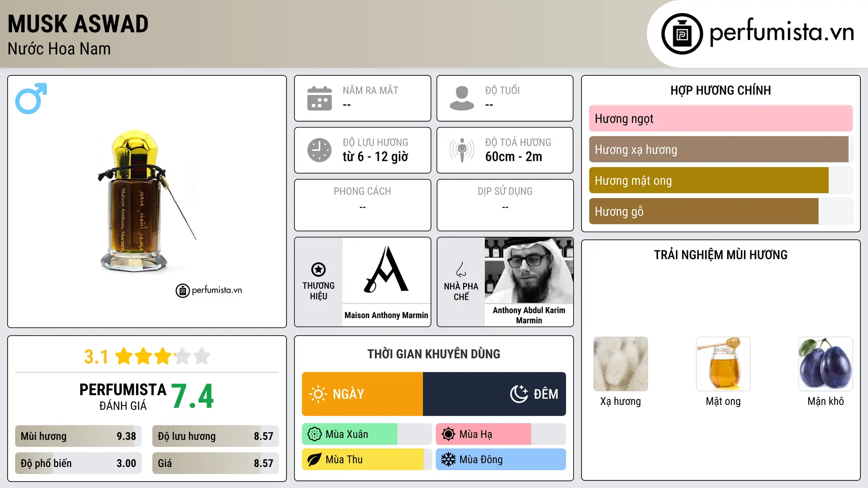Click the last grey rating star
868x488 pixels.
coord(202,356)
